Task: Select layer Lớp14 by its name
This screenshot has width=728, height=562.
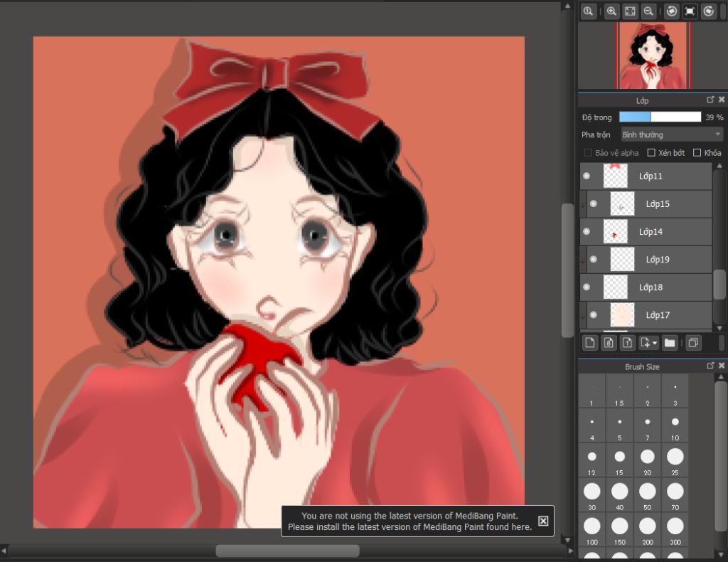Action: [651, 231]
